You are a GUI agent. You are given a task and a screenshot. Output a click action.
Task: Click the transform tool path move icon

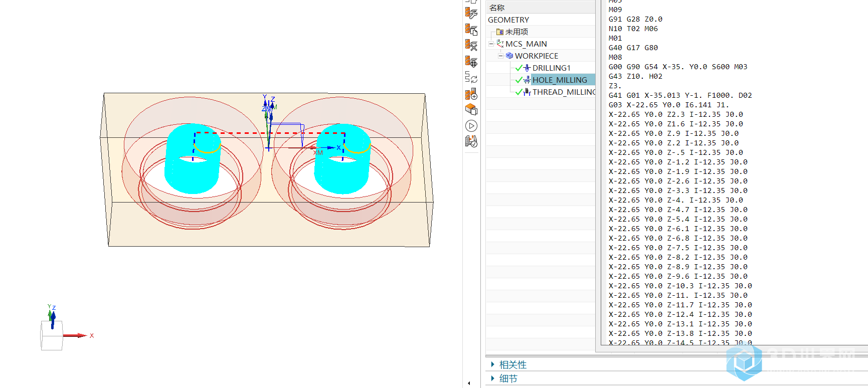click(471, 61)
